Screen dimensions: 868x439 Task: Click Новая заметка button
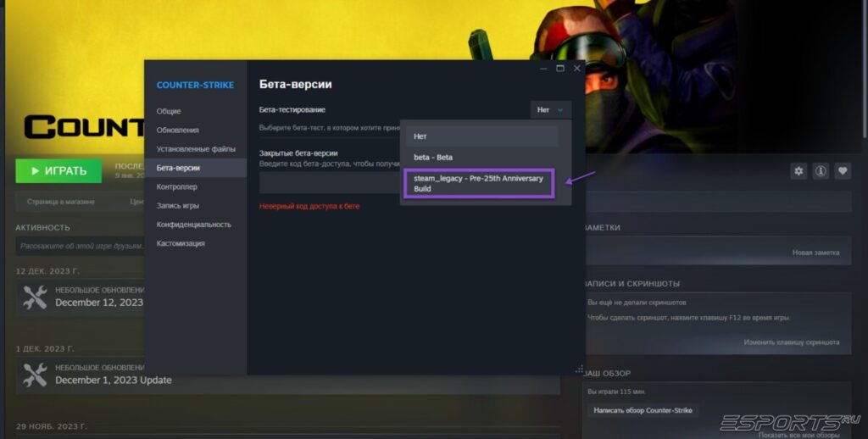click(815, 253)
